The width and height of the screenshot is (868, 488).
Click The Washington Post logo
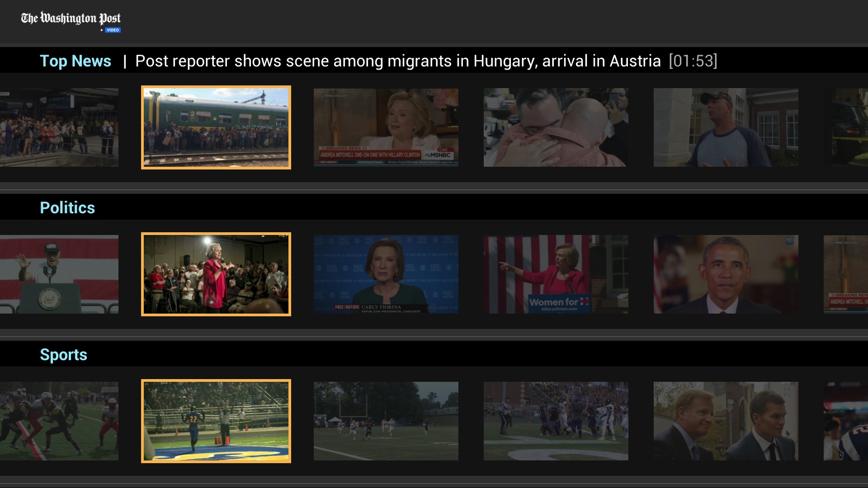point(71,19)
